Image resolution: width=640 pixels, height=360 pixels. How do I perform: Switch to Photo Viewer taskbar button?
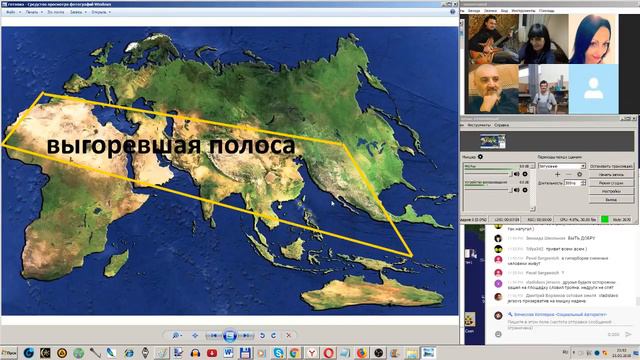[x=428, y=353]
